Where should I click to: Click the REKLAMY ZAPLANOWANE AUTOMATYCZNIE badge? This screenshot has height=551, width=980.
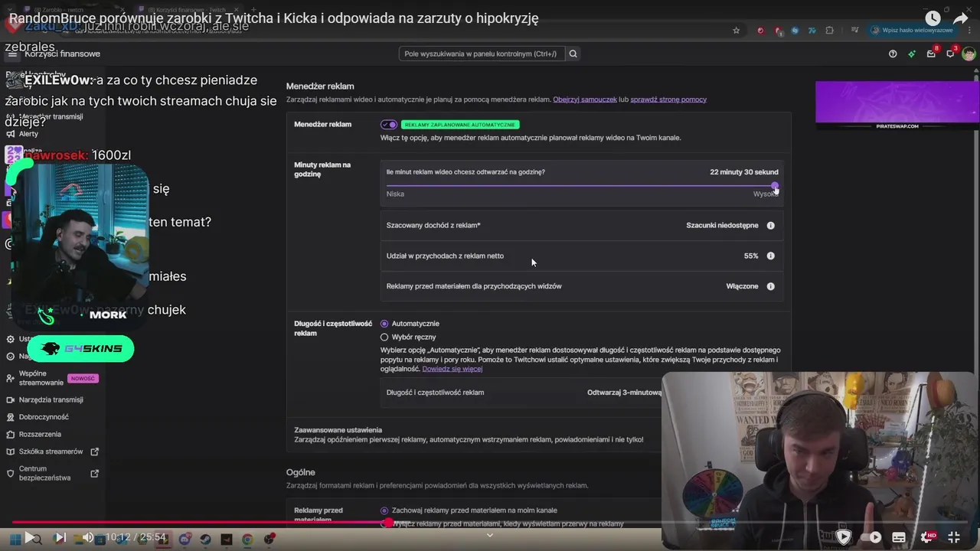click(x=460, y=125)
